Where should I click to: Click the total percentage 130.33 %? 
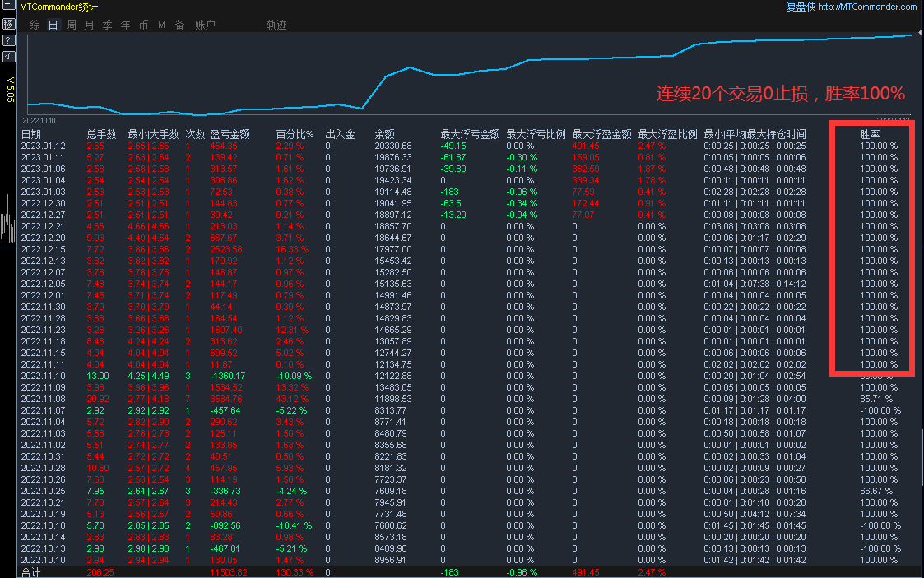coord(295,573)
